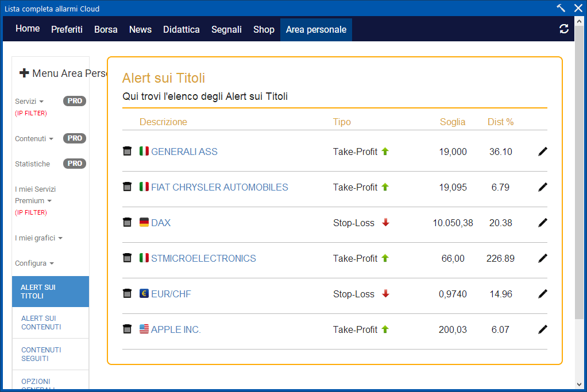Click the PRO badge next to Statistiche

coord(75,164)
